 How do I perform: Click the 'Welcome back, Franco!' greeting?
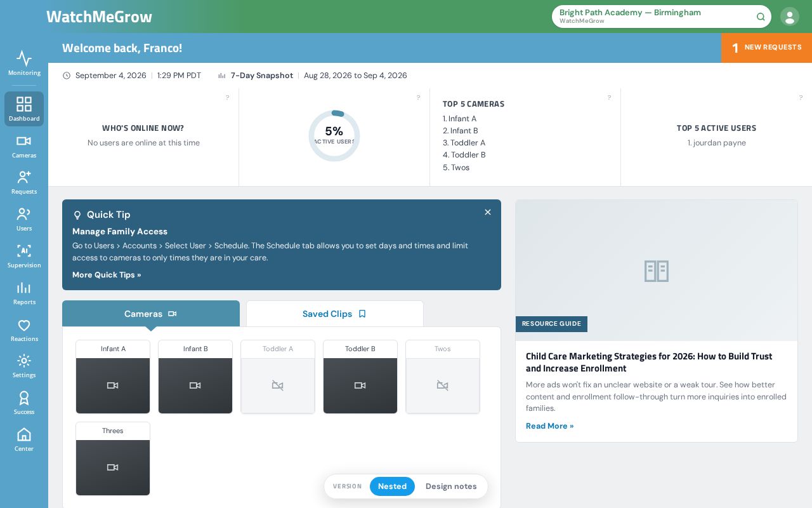tap(122, 48)
